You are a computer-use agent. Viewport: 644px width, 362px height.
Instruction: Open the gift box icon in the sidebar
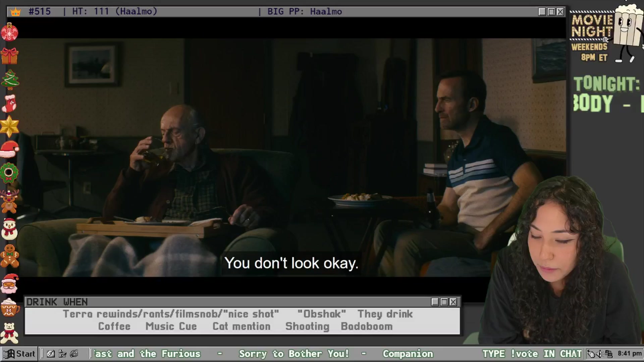click(9, 56)
